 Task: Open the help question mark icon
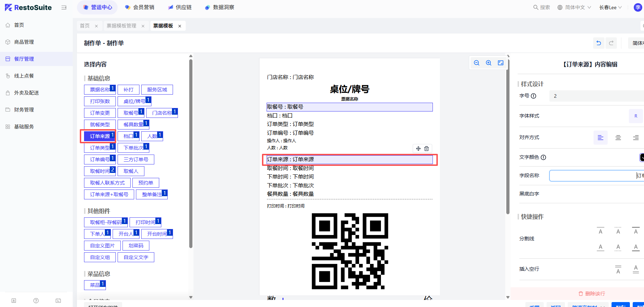click(36, 301)
